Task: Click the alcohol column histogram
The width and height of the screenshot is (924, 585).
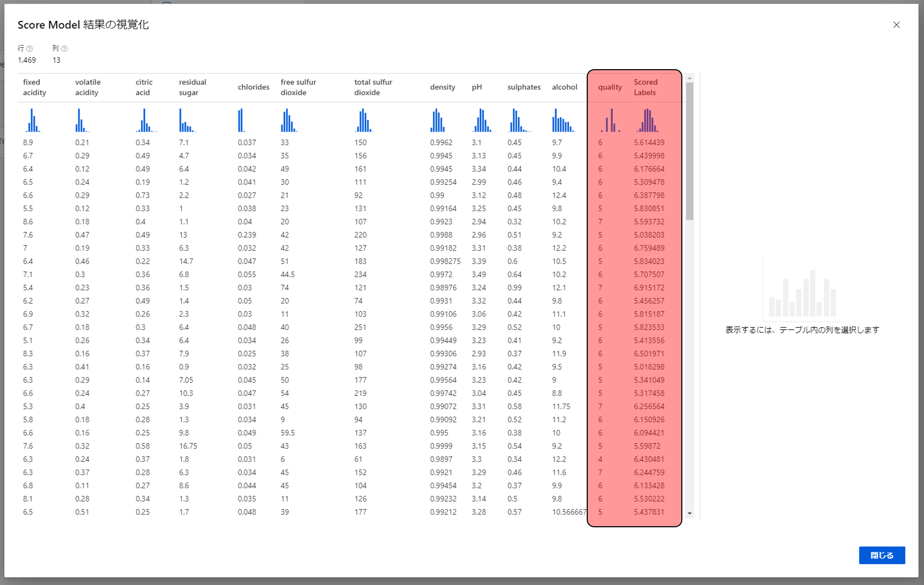Action: [x=563, y=121]
